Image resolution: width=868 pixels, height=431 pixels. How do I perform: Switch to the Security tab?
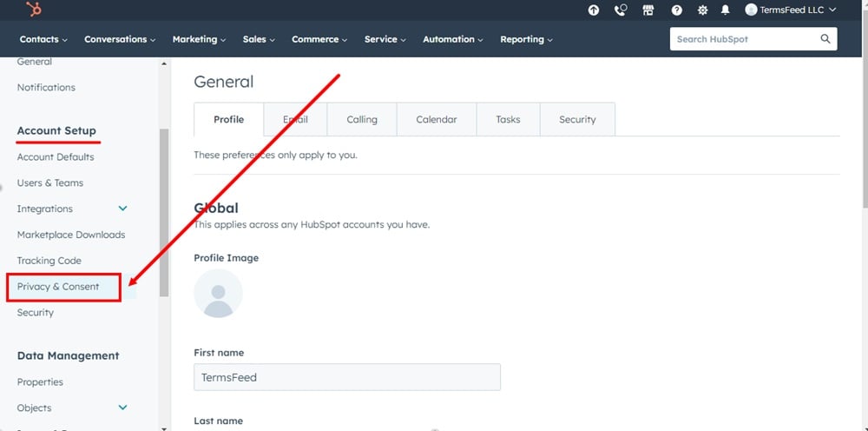coord(577,119)
